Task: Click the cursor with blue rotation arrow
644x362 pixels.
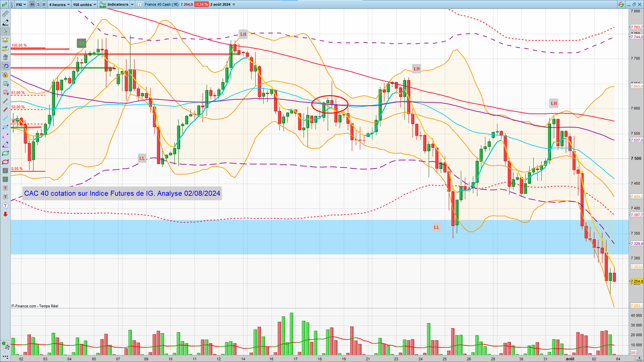Action: click(5, 66)
